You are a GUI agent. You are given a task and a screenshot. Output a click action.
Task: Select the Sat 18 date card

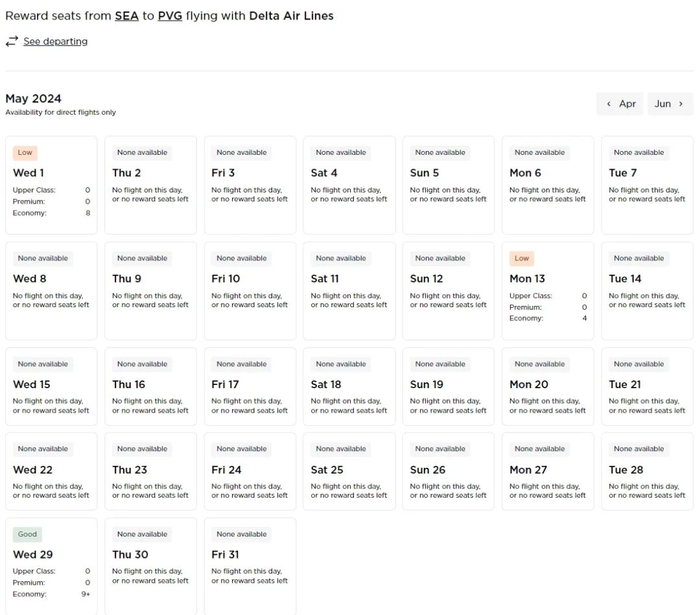[x=349, y=386]
